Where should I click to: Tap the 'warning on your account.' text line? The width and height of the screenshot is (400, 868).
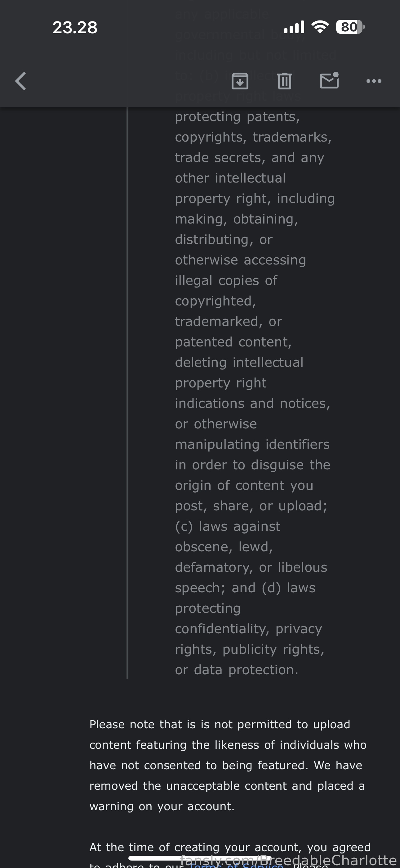162,806
